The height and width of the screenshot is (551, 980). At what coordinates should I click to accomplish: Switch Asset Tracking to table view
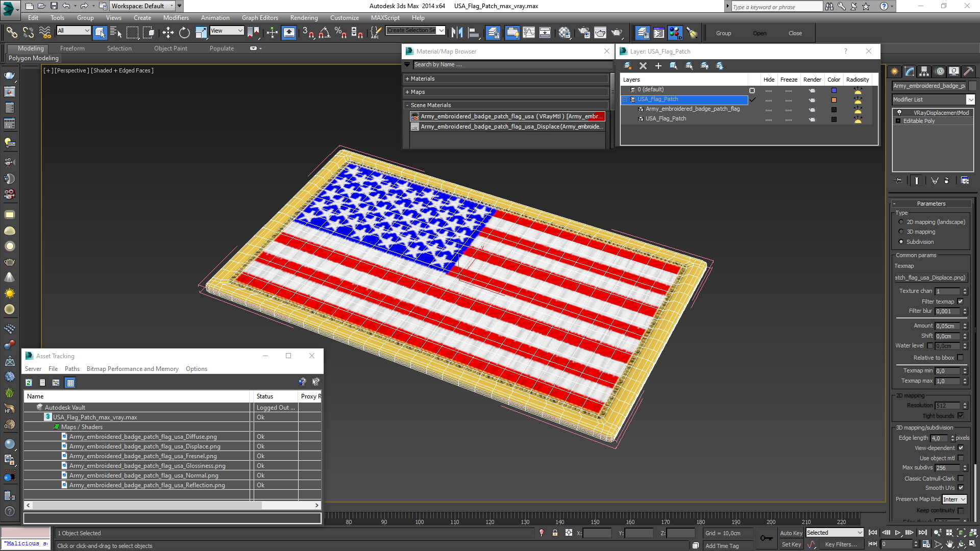(x=70, y=382)
